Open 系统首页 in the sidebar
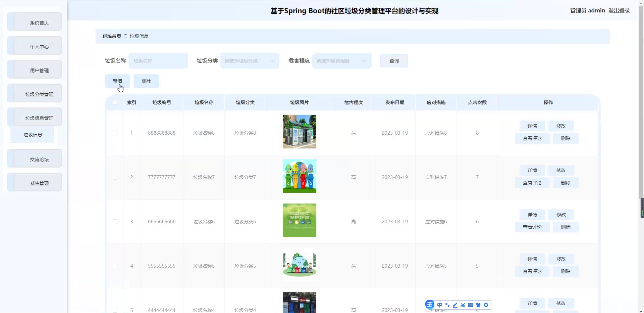This screenshot has height=313, width=644. [x=35, y=22]
